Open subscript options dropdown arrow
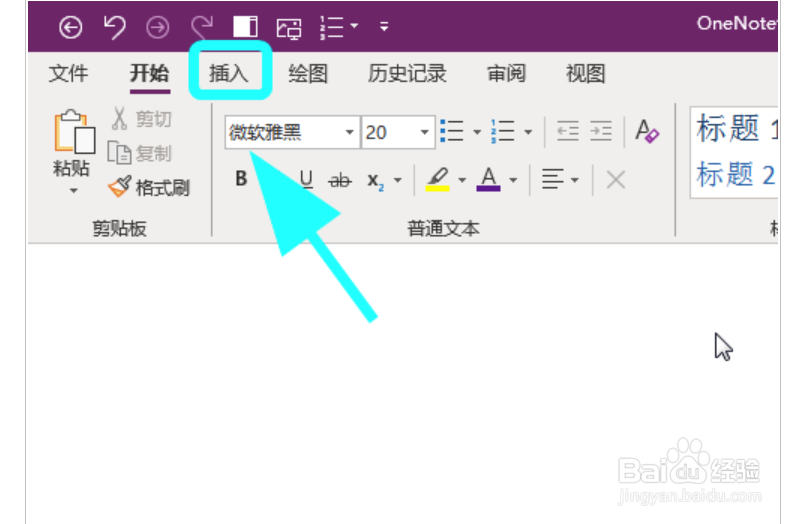Viewport: 806px width, 524px height. [x=398, y=180]
